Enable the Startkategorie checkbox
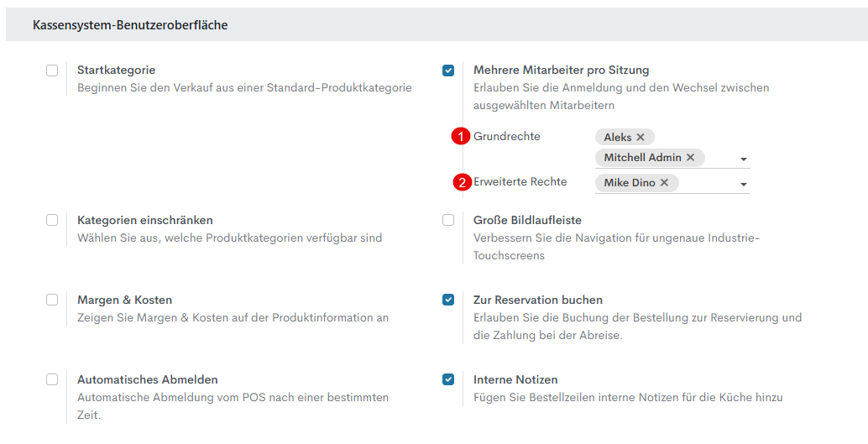The height and width of the screenshot is (444, 868). tap(52, 71)
